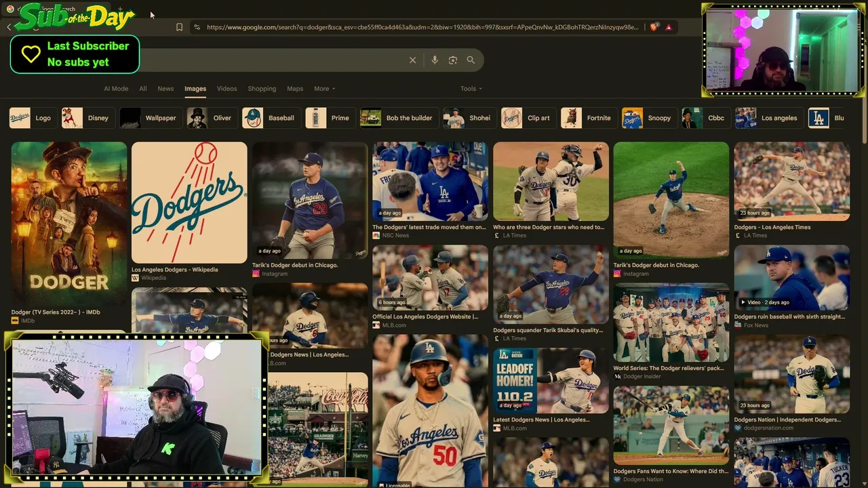Viewport: 868px width, 488px height.
Task: Open 'Los Angeles Dodgers - Wikipedia' link
Action: (175, 270)
